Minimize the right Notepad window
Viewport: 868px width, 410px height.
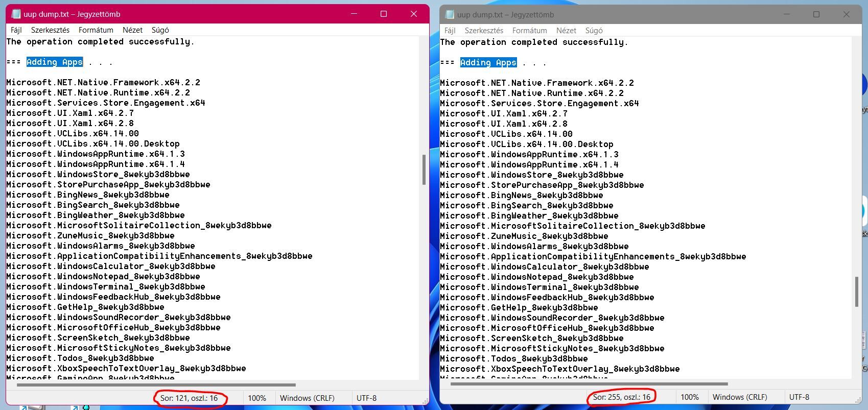[786, 14]
